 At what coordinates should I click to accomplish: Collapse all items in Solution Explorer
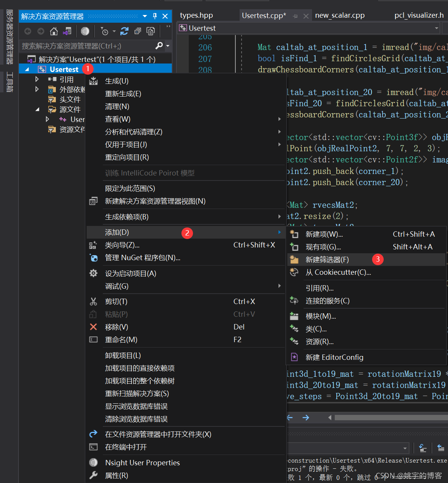(x=138, y=31)
